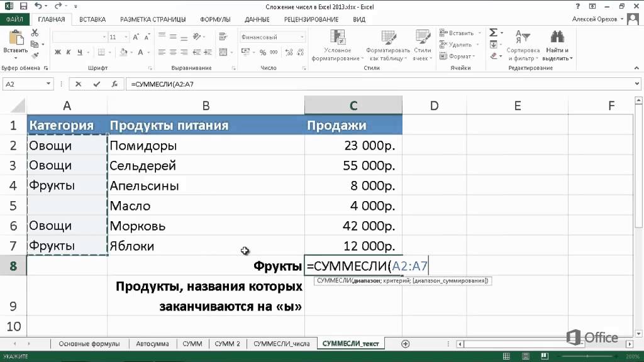Cancel formula entry with the X button
The image size is (644, 362).
pyautogui.click(x=78, y=84)
